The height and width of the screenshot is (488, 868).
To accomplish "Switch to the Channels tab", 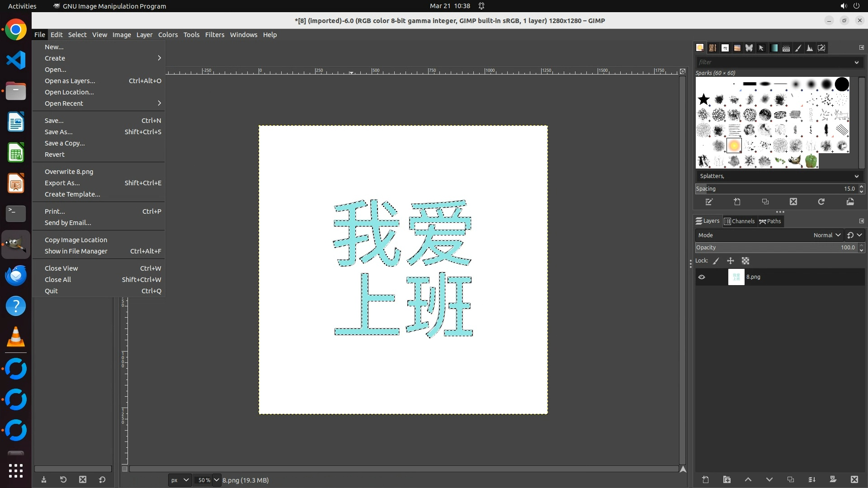I will point(739,221).
